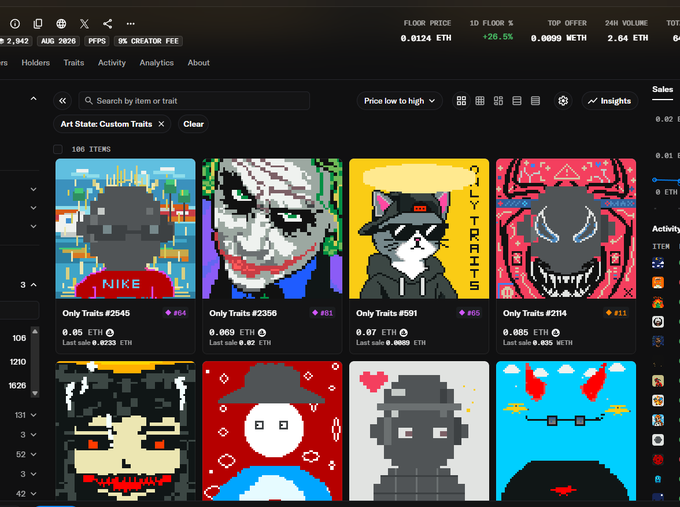Open Only Traits #2114 title link

tap(535, 313)
